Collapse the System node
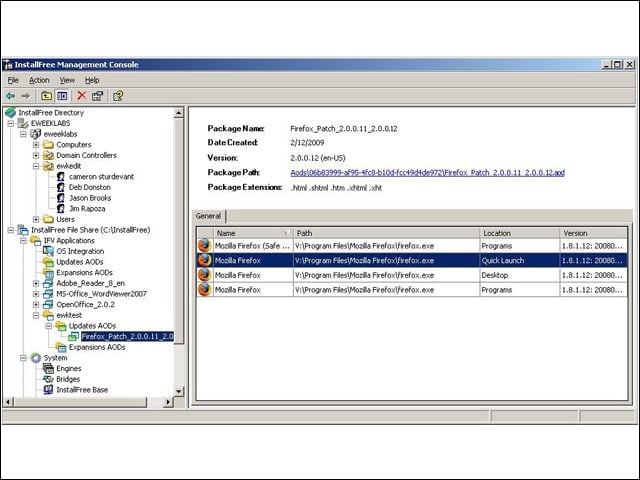The height and width of the screenshot is (480, 640). coord(23,358)
